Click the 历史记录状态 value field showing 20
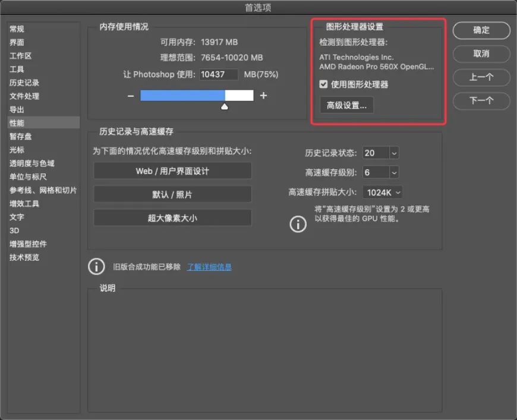 pyautogui.click(x=376, y=153)
